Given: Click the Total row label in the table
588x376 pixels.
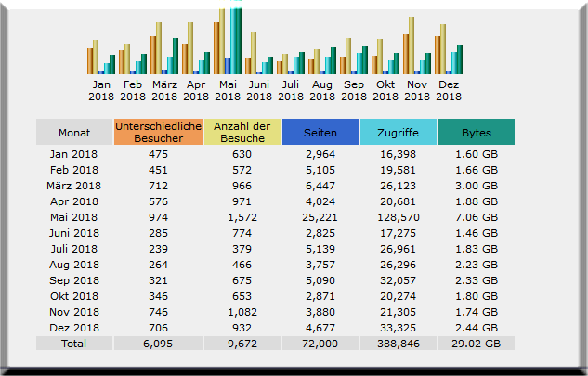Looking at the screenshot, I should (x=74, y=344).
